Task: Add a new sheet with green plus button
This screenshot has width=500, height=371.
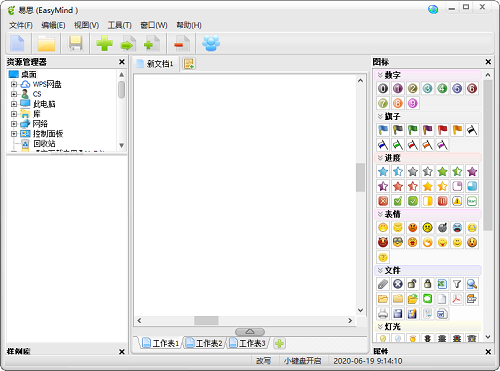Action: (x=279, y=343)
